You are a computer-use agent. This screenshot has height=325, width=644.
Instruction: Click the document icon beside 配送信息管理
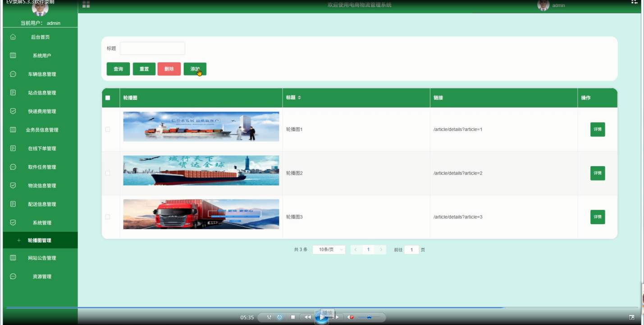pos(13,204)
